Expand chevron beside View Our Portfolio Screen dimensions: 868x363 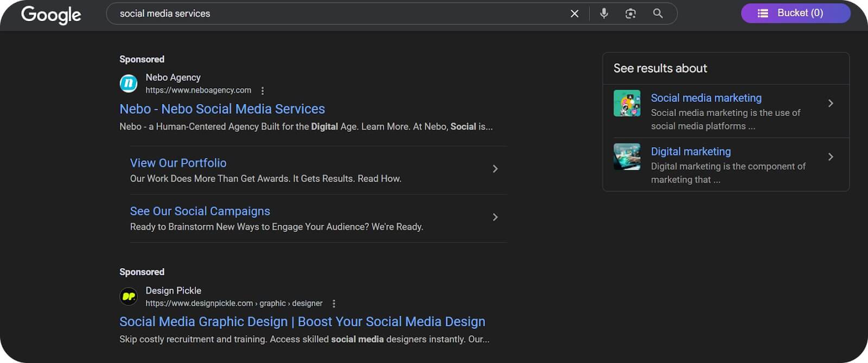pos(495,169)
